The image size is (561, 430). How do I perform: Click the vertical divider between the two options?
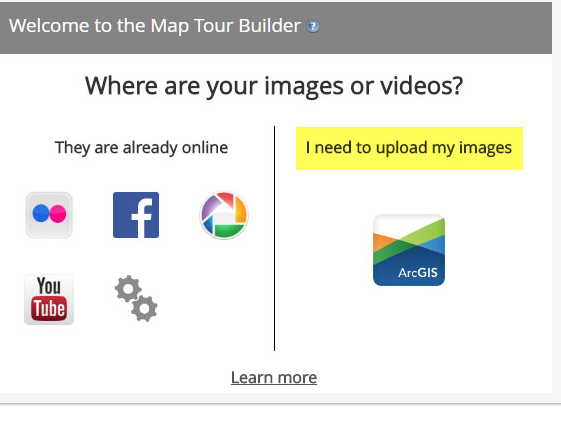tap(274, 238)
